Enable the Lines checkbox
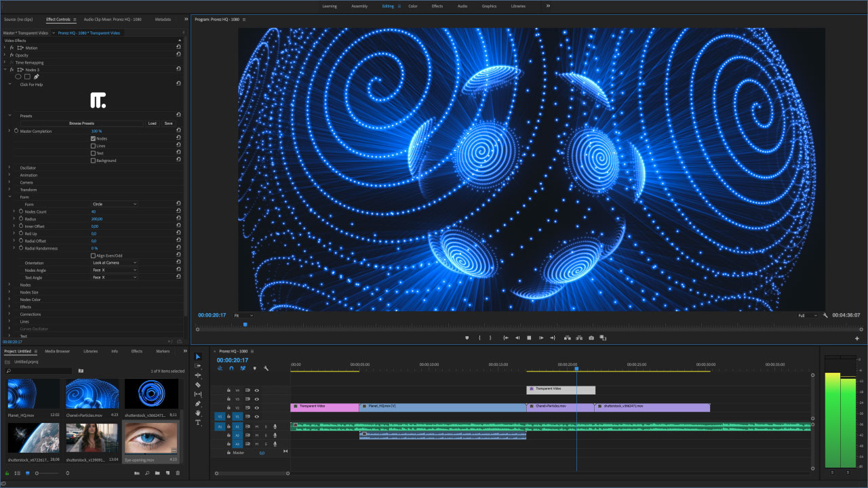This screenshot has width=868, height=488. coord(93,146)
